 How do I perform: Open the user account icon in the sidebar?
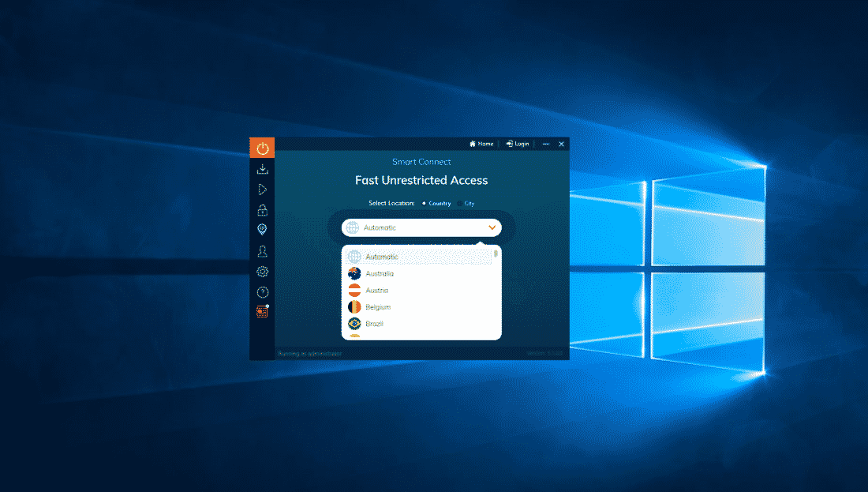coord(263,251)
